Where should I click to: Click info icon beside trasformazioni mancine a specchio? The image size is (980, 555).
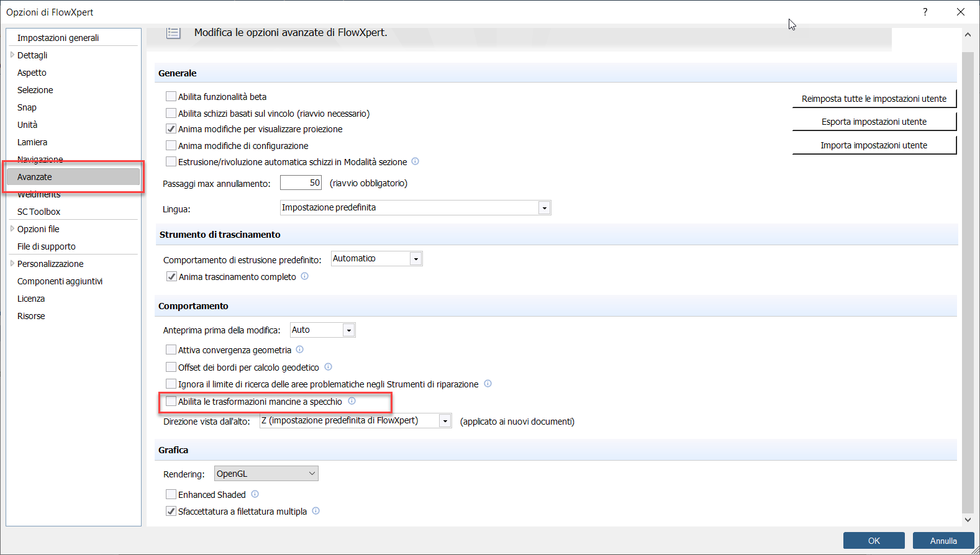pos(352,401)
